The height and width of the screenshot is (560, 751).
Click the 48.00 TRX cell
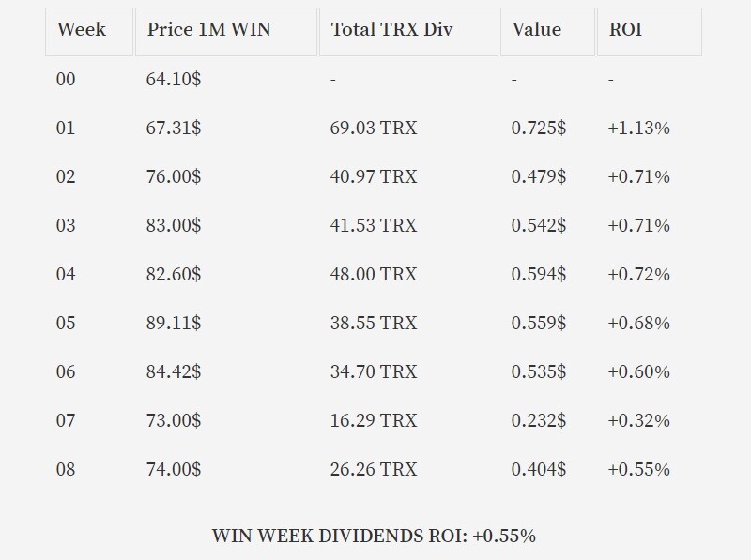[374, 275]
